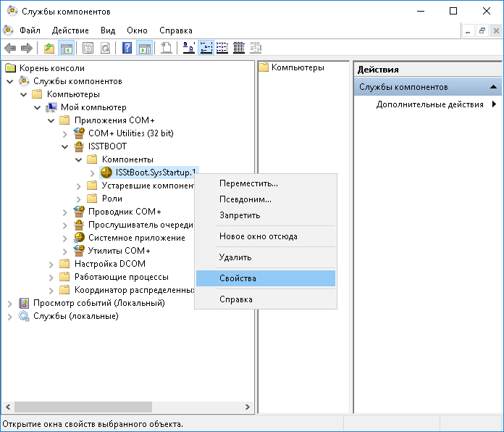Click the Properties toolbar icon

[88, 49]
